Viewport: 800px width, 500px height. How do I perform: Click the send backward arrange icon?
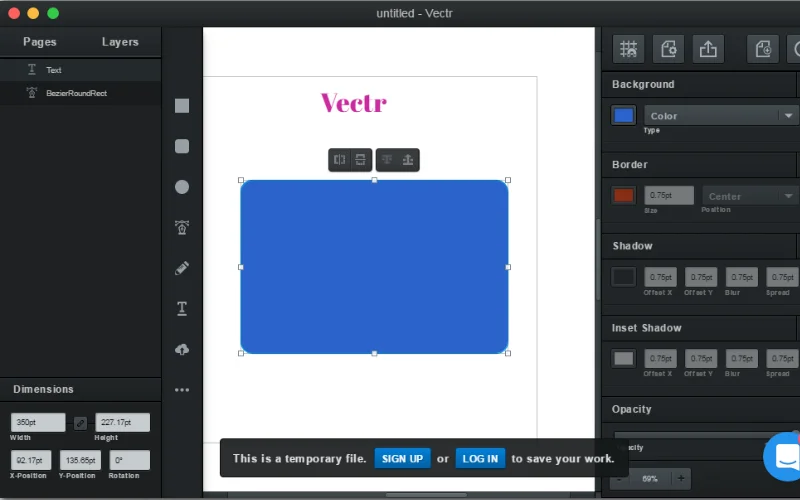pos(387,160)
